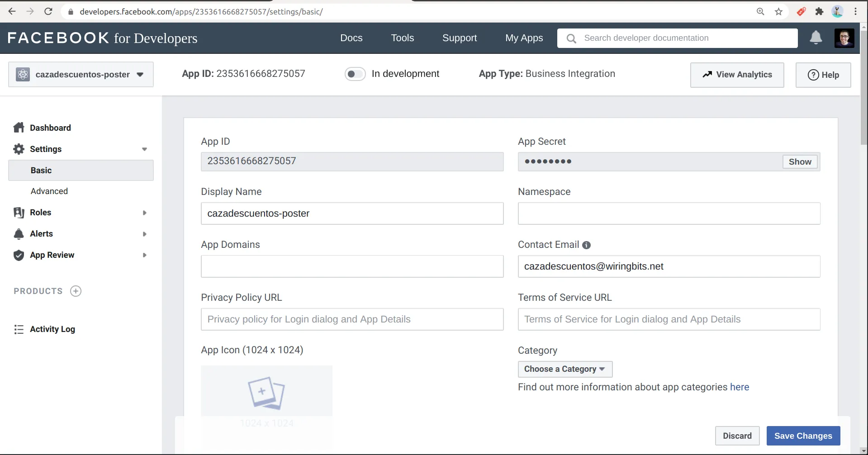This screenshot has width=868, height=455.
Task: Click the Alerts bell icon in sidebar
Action: point(19,233)
